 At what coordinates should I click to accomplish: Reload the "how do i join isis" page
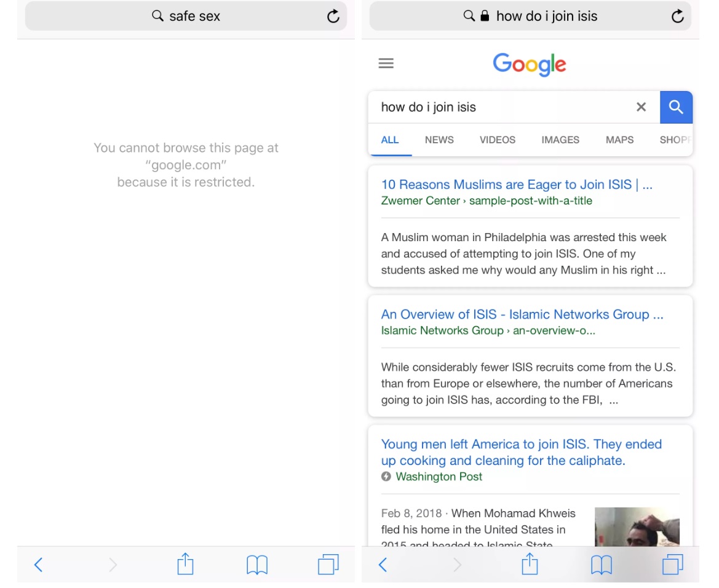tap(678, 16)
